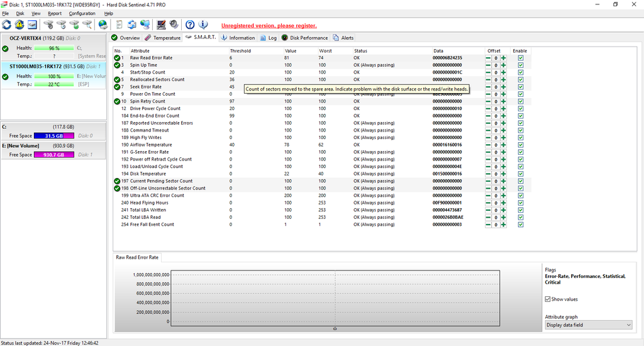Open the Attribute graph dropdown
Screen dimensions: 644x346
(588, 325)
